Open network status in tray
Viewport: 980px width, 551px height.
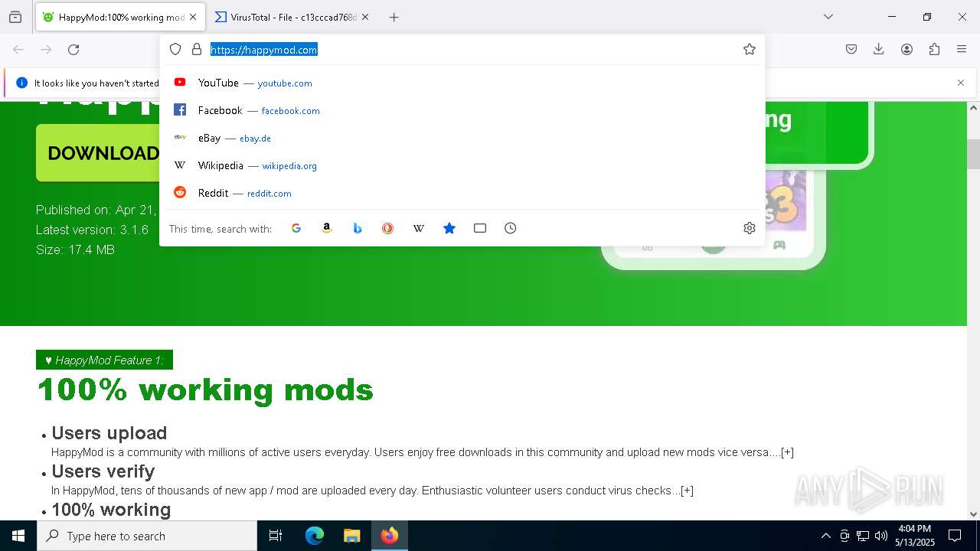point(863,536)
